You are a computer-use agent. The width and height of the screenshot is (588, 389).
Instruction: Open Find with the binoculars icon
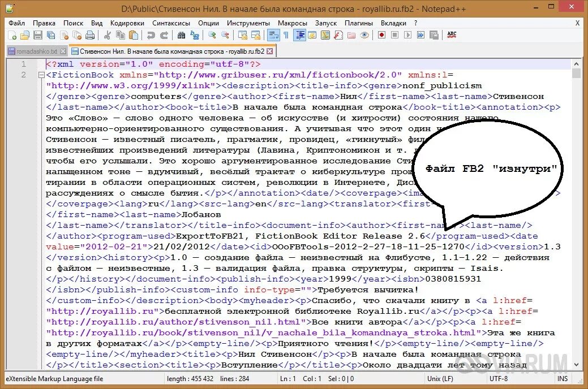coord(182,35)
